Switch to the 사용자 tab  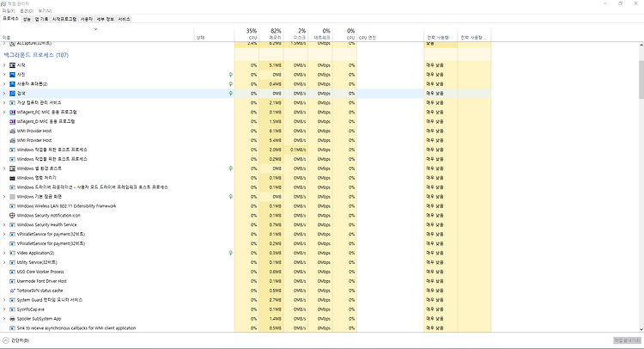[x=87, y=19]
